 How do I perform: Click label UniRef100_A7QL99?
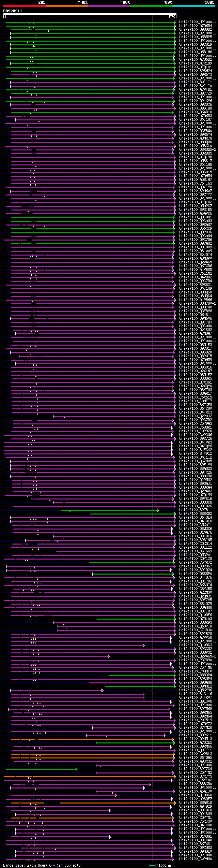pyautogui.click(x=196, y=495)
